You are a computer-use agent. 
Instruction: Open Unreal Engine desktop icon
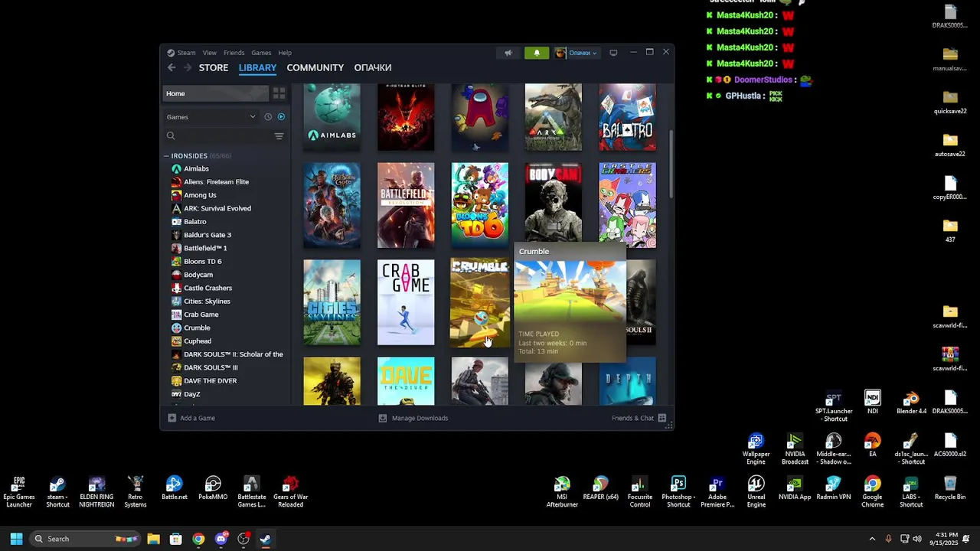756,491
